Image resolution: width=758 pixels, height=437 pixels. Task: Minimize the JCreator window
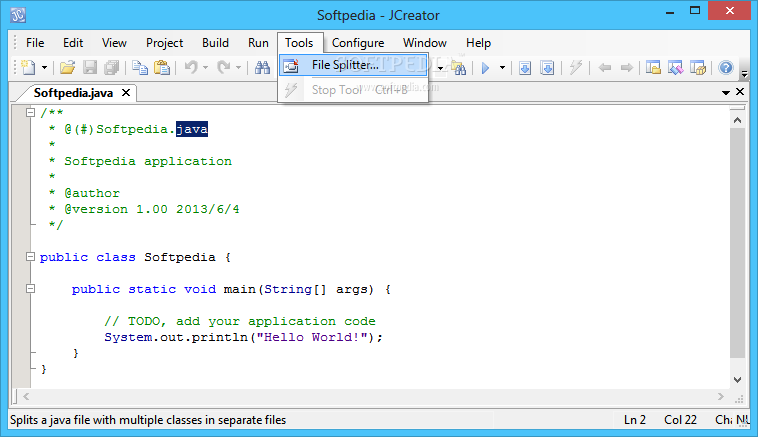click(670, 12)
